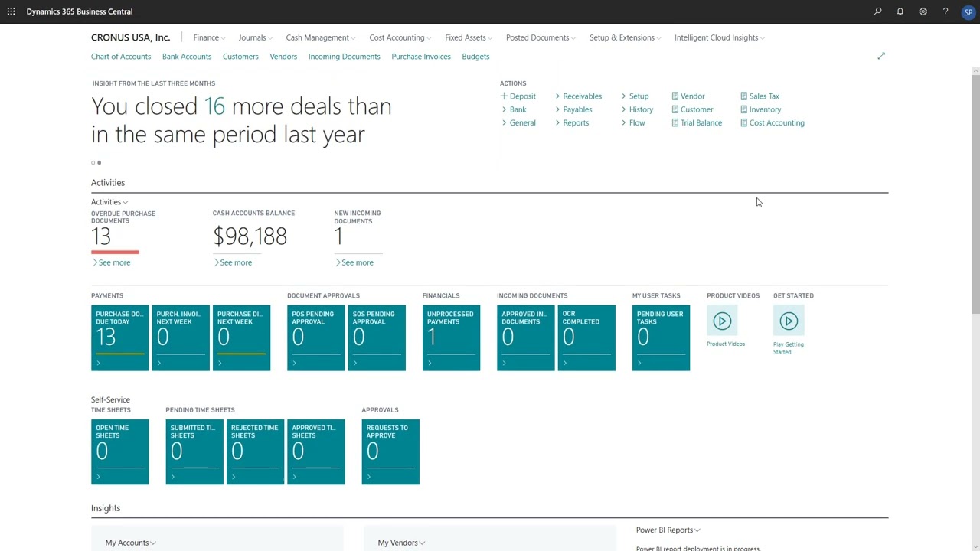980x551 pixels.
Task: Open the Purchase Documents Due Today tile
Action: [x=120, y=337]
